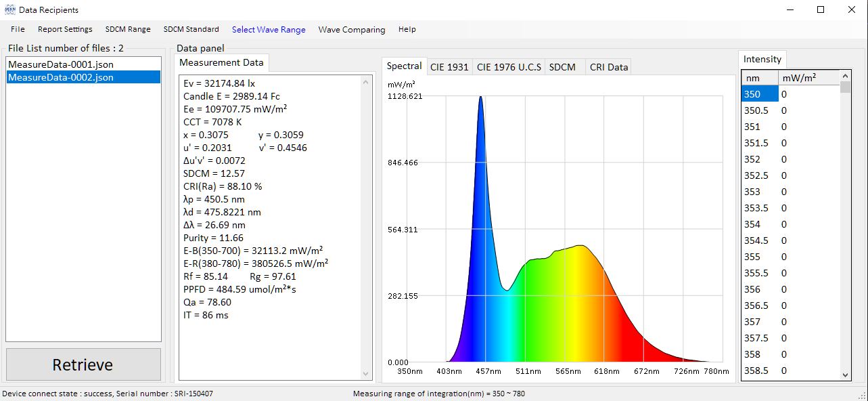868x401 pixels.
Task: Open the SDCM Standard menu
Action: click(x=191, y=29)
